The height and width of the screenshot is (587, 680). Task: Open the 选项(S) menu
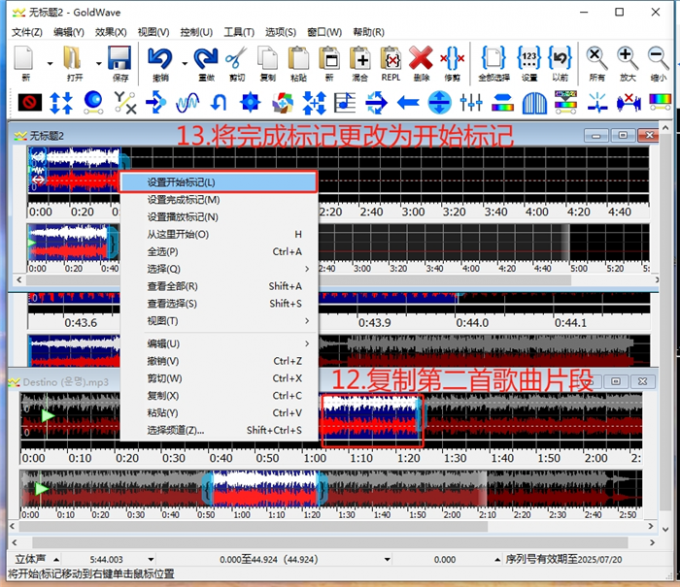(281, 32)
